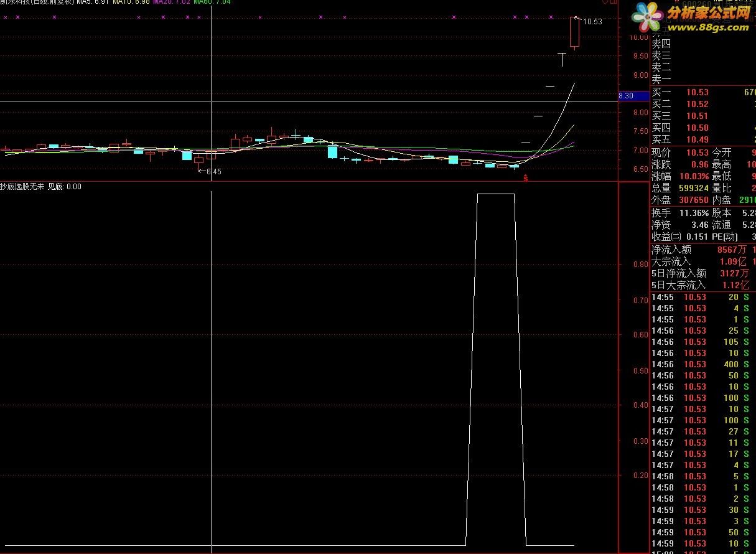
Task: Select the 14:57 tick with volume 11
Action: coord(703,443)
